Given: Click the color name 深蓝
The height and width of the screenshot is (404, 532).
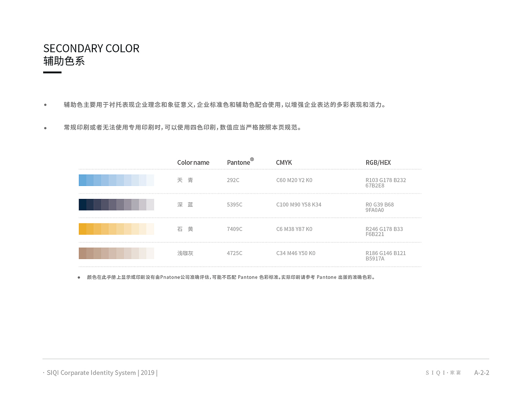Looking at the screenshot, I should tap(185, 205).
